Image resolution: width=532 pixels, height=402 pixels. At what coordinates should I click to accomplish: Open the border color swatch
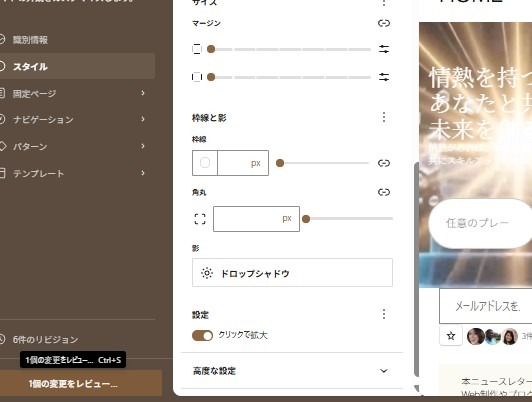pyautogui.click(x=205, y=163)
